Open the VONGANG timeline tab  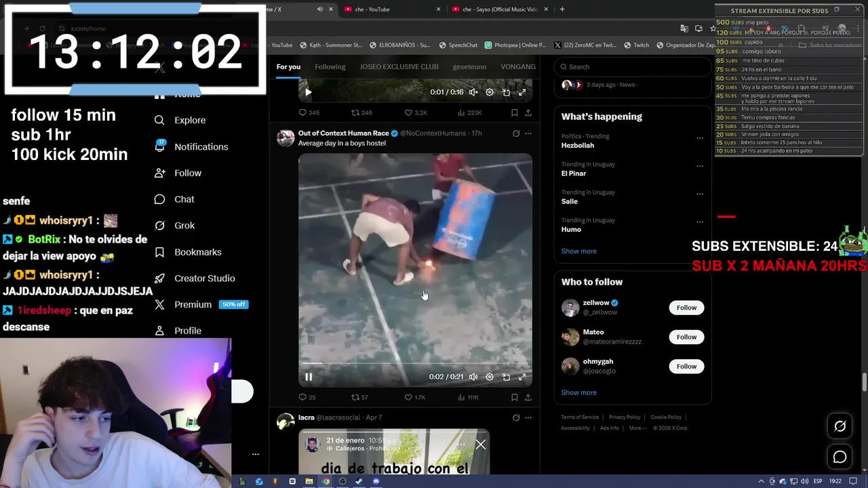(x=518, y=66)
